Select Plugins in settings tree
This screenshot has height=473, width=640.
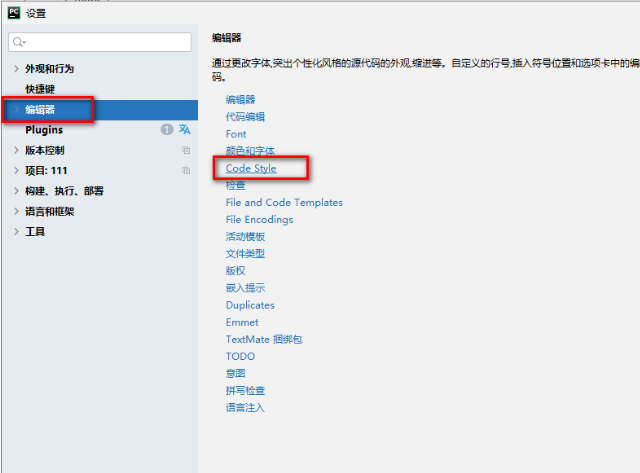pos(44,130)
